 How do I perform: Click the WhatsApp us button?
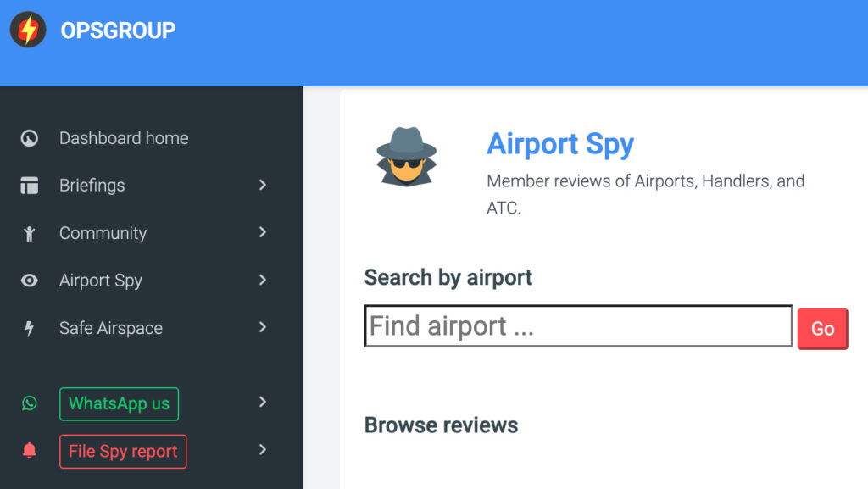[x=119, y=403]
